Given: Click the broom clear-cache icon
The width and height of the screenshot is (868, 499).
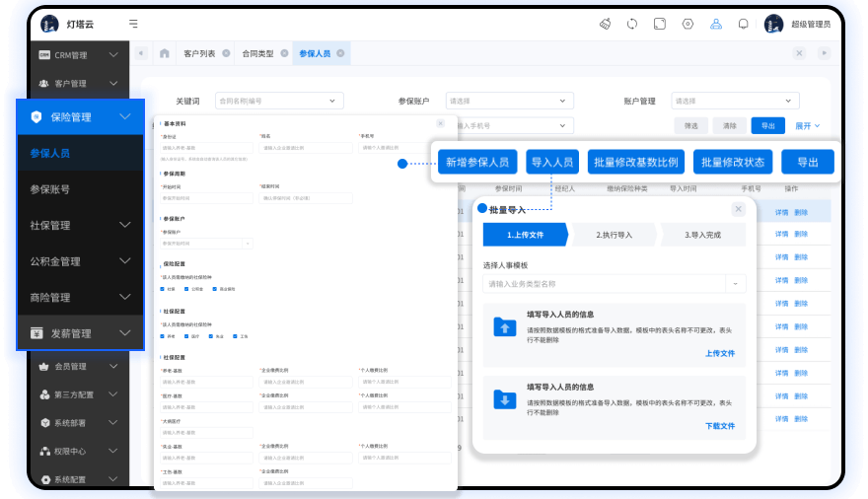Looking at the screenshot, I should [605, 24].
